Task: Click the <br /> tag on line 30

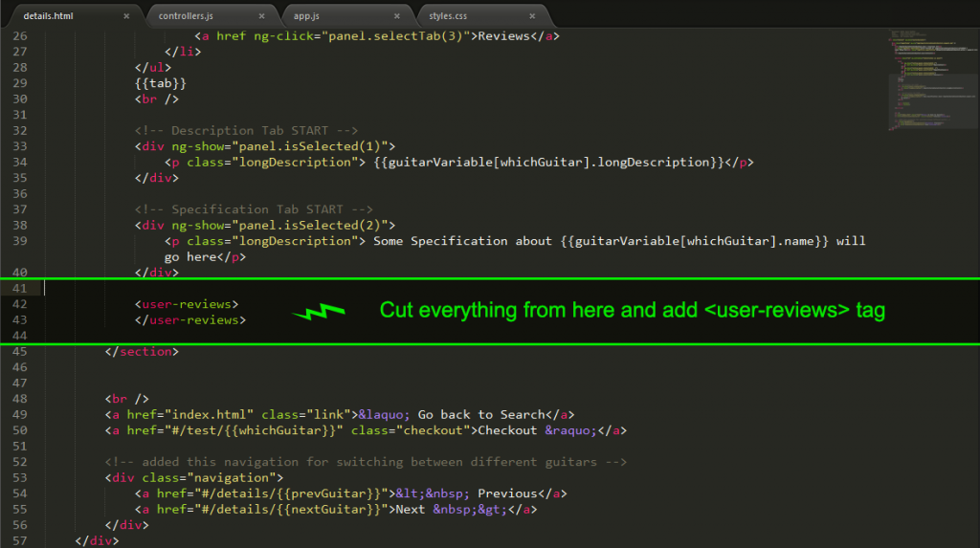Action: tap(157, 99)
